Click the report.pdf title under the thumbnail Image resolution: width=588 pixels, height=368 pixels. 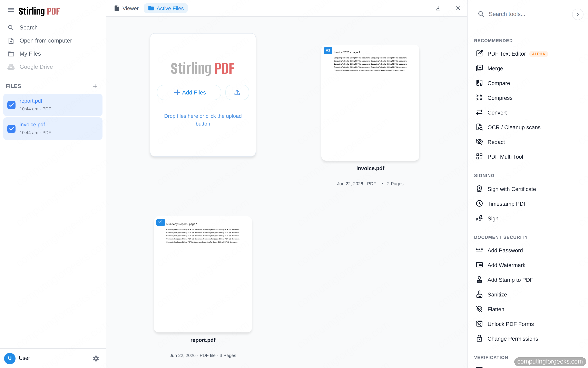(203, 340)
